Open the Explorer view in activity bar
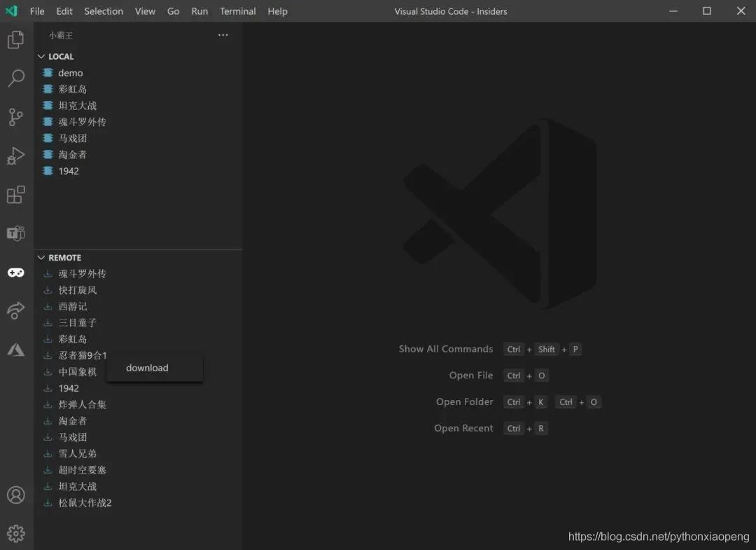The image size is (756, 550). click(16, 39)
